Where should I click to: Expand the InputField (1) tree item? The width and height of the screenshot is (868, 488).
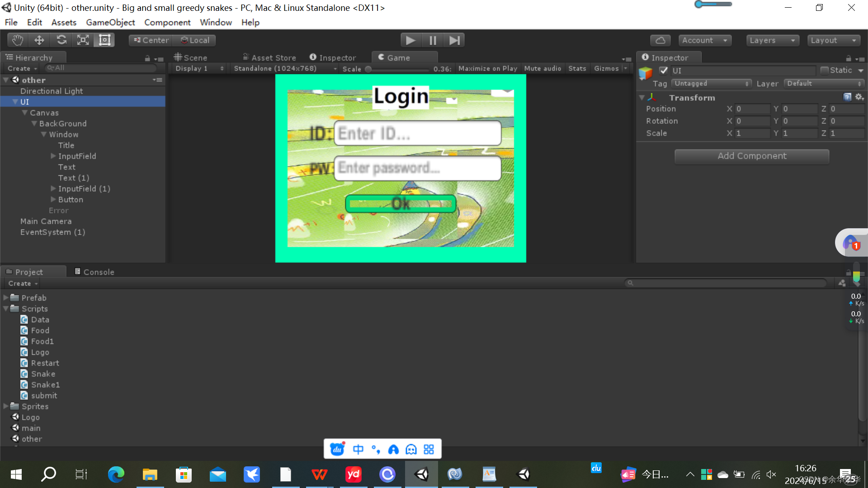[x=53, y=188]
